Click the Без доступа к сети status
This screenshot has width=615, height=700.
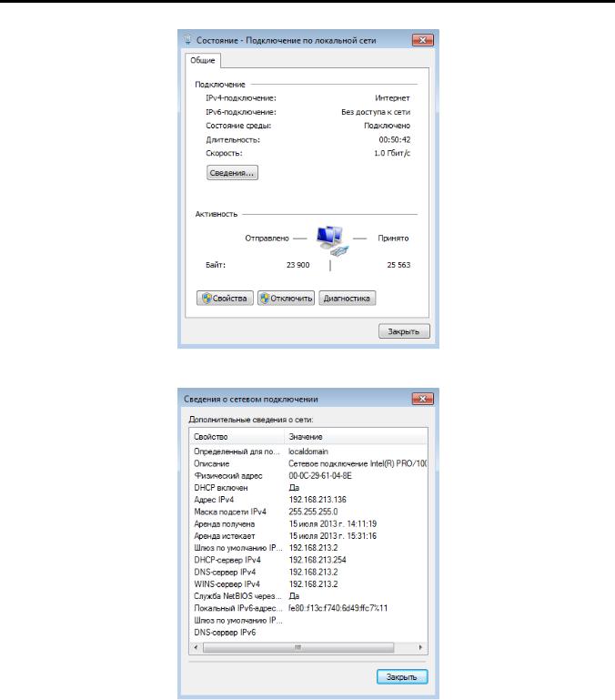pyautogui.click(x=376, y=112)
